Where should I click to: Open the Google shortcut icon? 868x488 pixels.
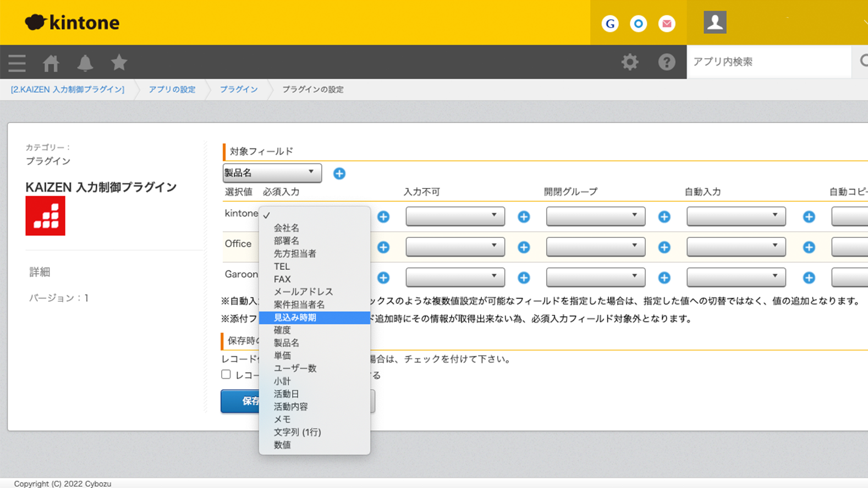[x=610, y=24]
